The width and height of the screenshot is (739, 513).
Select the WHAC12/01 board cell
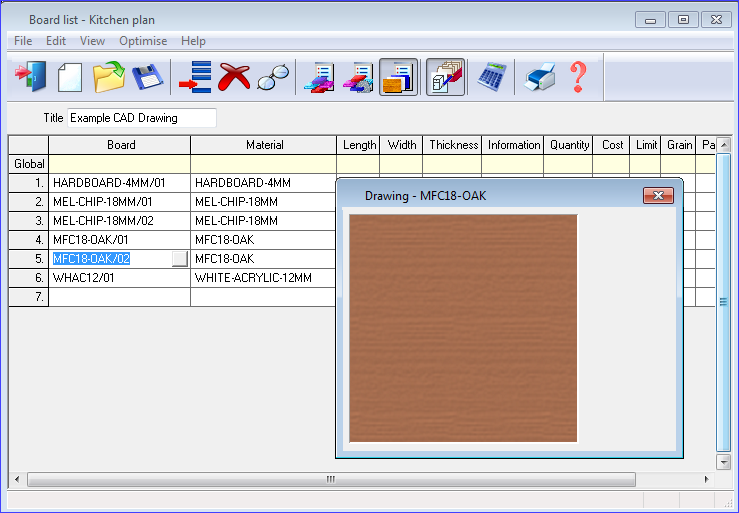pos(120,278)
